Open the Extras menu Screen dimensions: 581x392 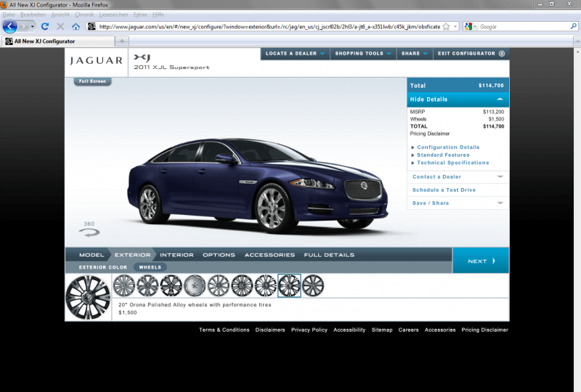tap(140, 15)
